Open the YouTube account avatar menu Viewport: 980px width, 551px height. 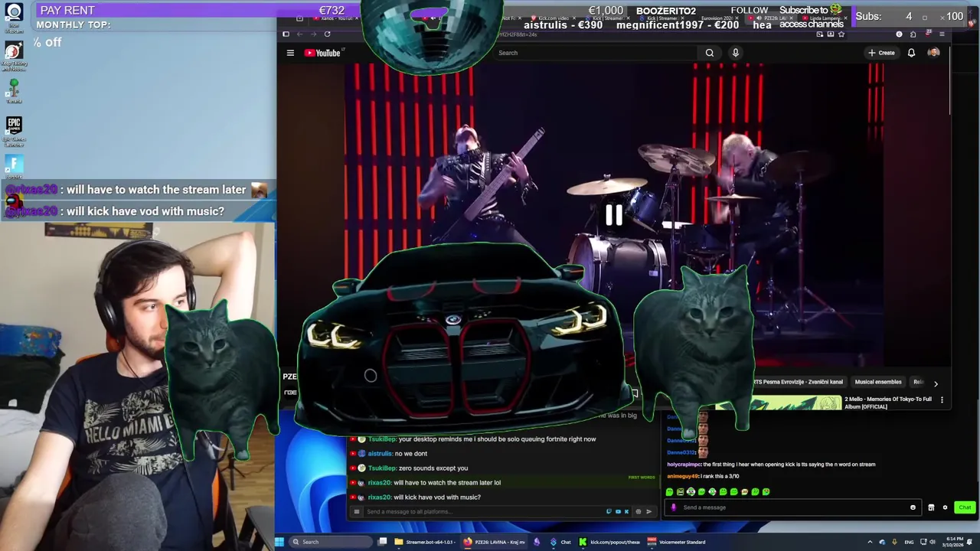coord(933,53)
